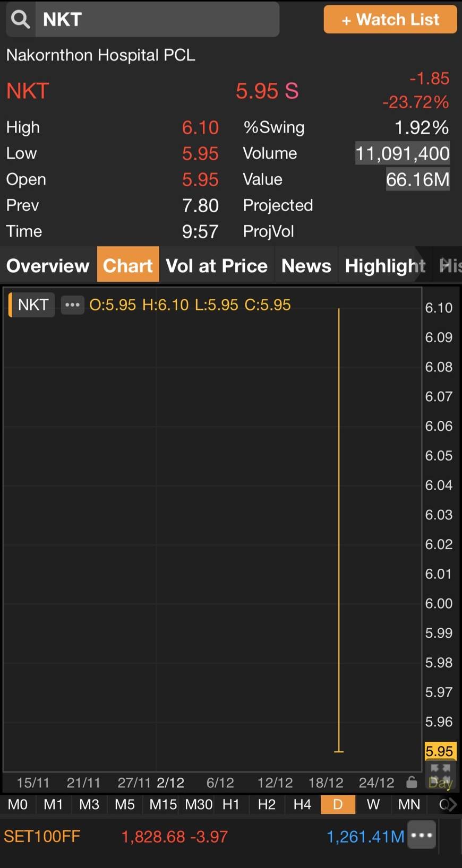Screen dimensions: 462x868
Task: Tap the ProjVol label
Action: [268, 231]
